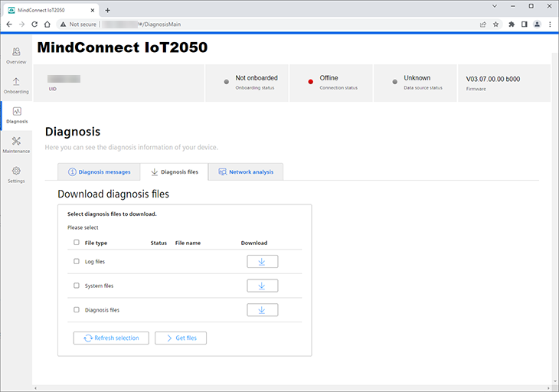
Task: Click the Offline connection status text
Action: [x=329, y=77]
